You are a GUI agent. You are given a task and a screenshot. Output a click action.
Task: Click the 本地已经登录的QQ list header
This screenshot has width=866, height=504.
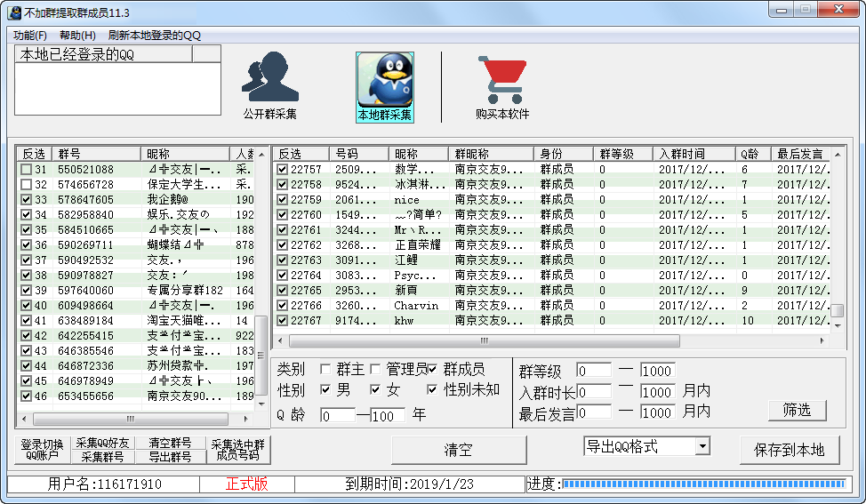103,54
